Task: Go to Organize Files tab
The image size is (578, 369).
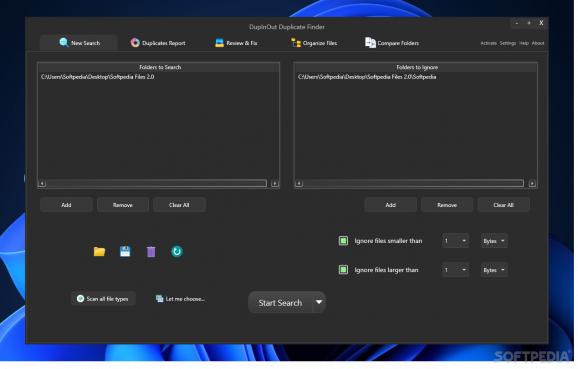Action: click(314, 43)
